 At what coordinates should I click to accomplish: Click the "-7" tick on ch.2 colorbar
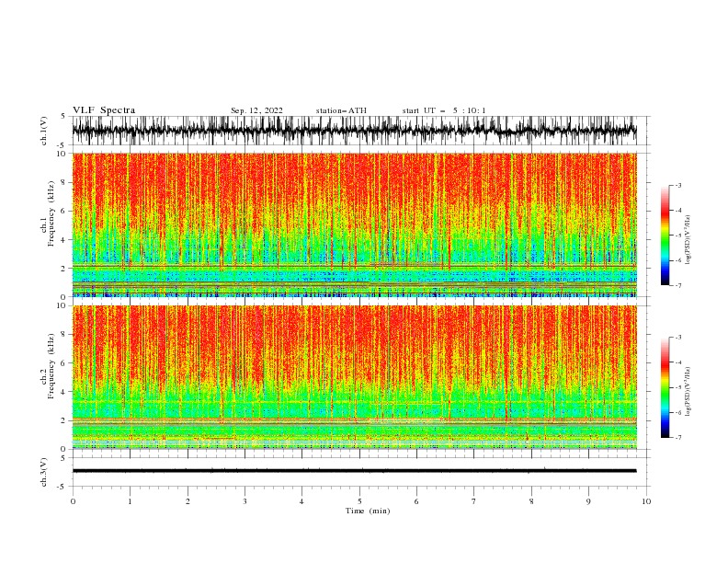677,438
